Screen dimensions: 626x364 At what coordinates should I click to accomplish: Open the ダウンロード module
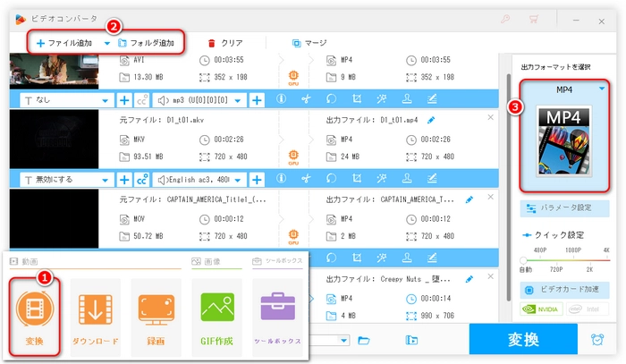click(x=95, y=316)
